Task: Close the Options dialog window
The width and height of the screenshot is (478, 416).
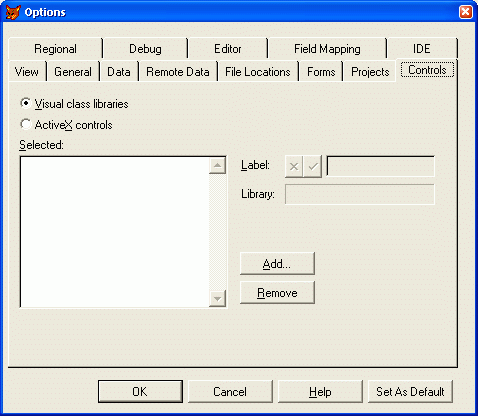Action: (x=465, y=12)
